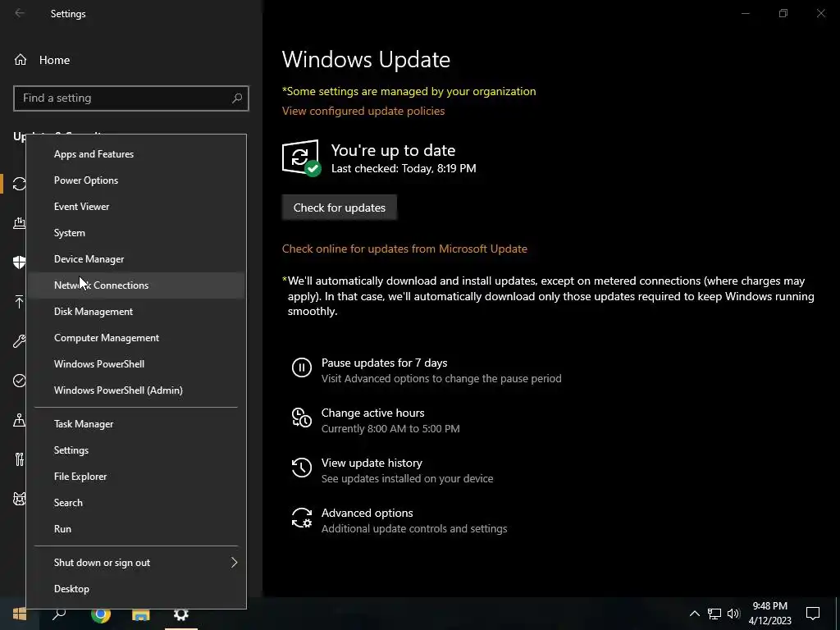Viewport: 840px width, 630px height.
Task: Open View update history
Action: (x=372, y=463)
